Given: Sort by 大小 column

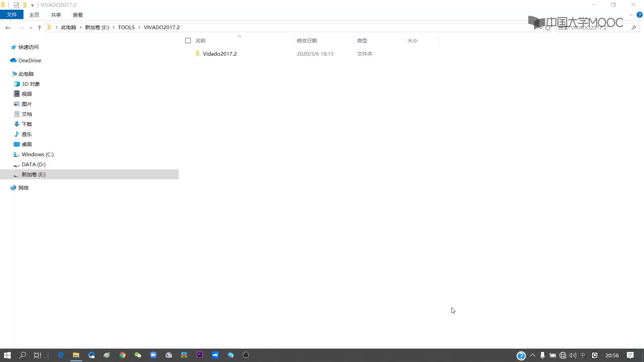Looking at the screenshot, I should (x=412, y=41).
